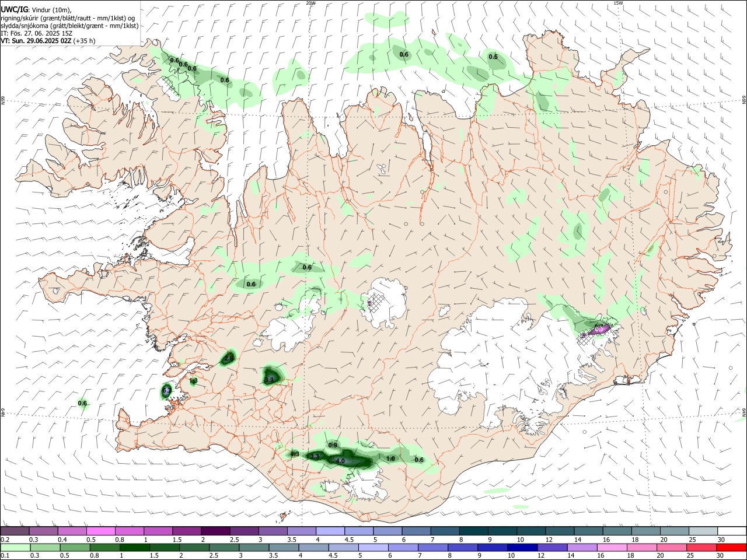747x560 pixels.
Task: Click the '4.0' precipitation value on south coast
Action: tap(340, 461)
